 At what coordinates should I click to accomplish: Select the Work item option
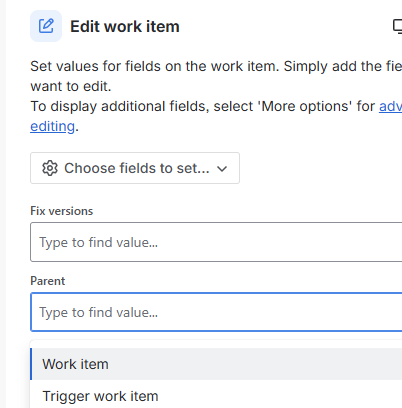[x=216, y=364]
